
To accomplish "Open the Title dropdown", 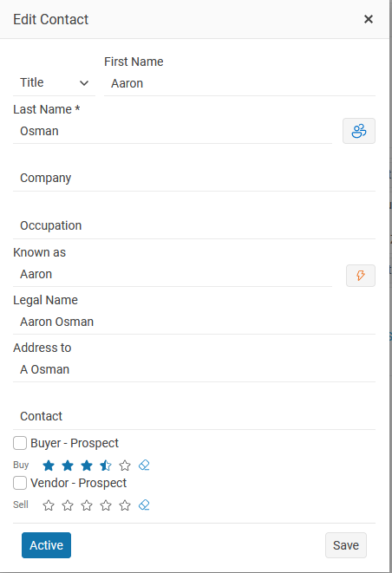I will [x=54, y=83].
